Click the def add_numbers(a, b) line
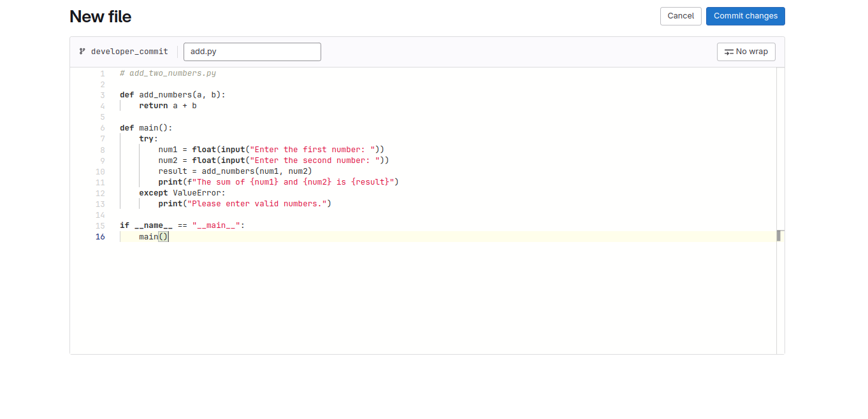 pos(172,95)
